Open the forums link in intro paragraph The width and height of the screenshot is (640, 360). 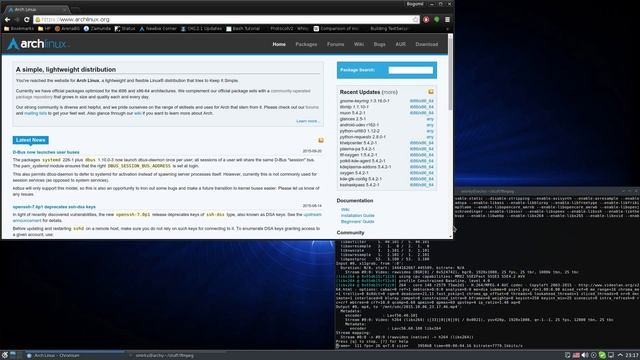[312, 107]
